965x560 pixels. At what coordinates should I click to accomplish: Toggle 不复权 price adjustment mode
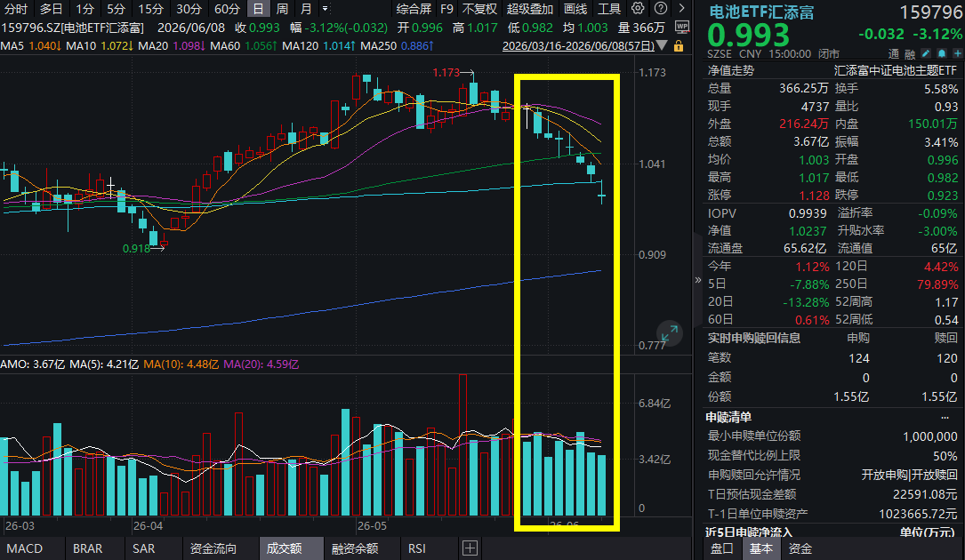(x=478, y=9)
